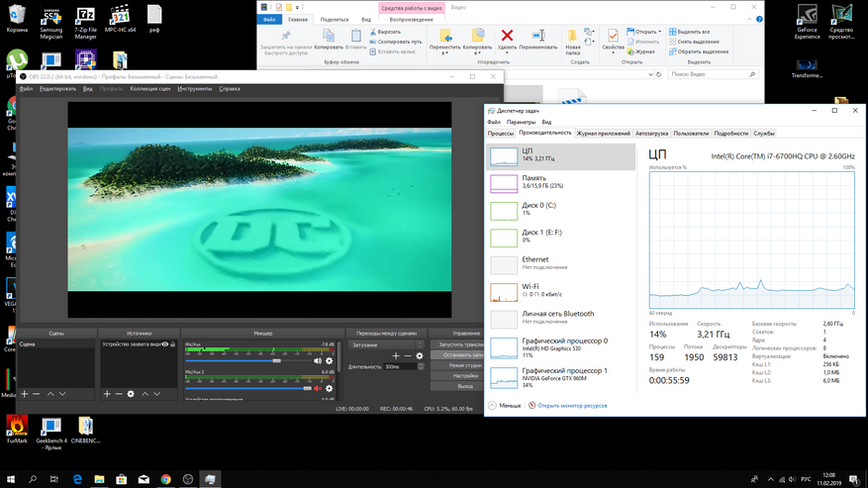
Task: Click Copy (Копировать) icon in Explorer clipboard group
Action: click(329, 40)
